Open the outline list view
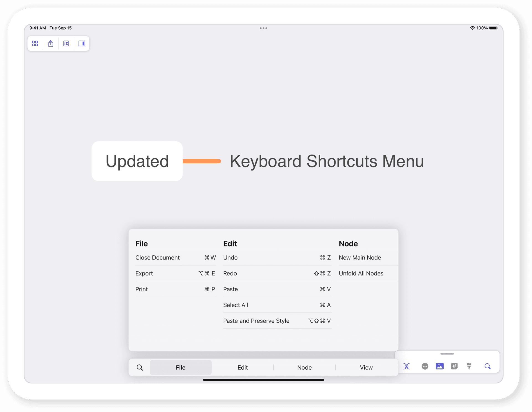 tap(66, 44)
